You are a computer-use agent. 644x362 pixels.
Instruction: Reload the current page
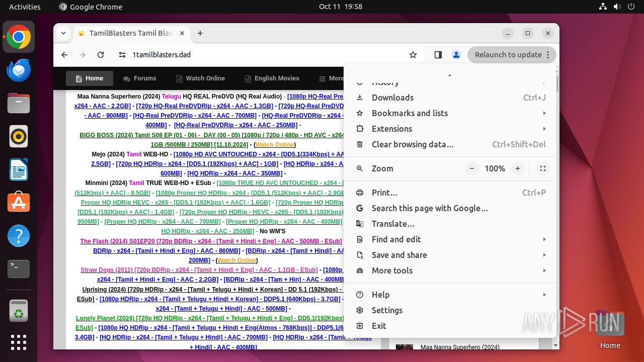click(101, 55)
